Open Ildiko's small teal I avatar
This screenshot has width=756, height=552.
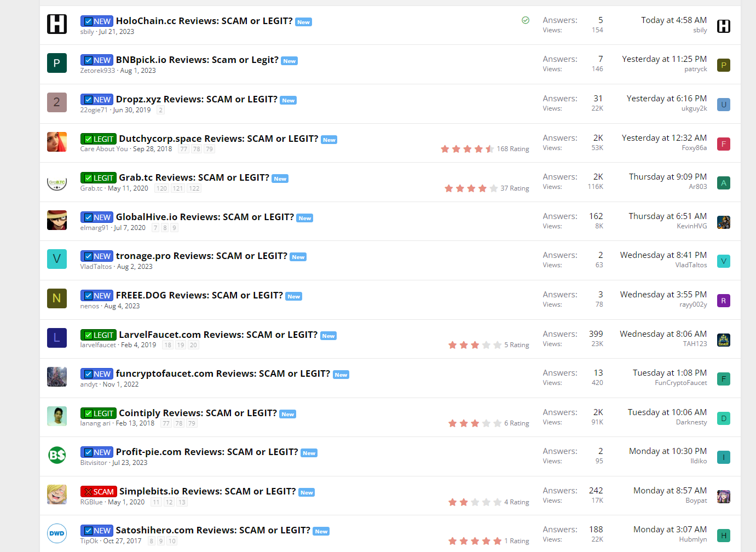pos(724,457)
